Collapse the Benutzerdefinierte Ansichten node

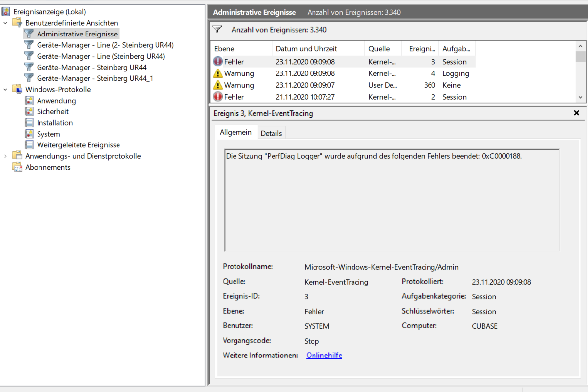5,23
